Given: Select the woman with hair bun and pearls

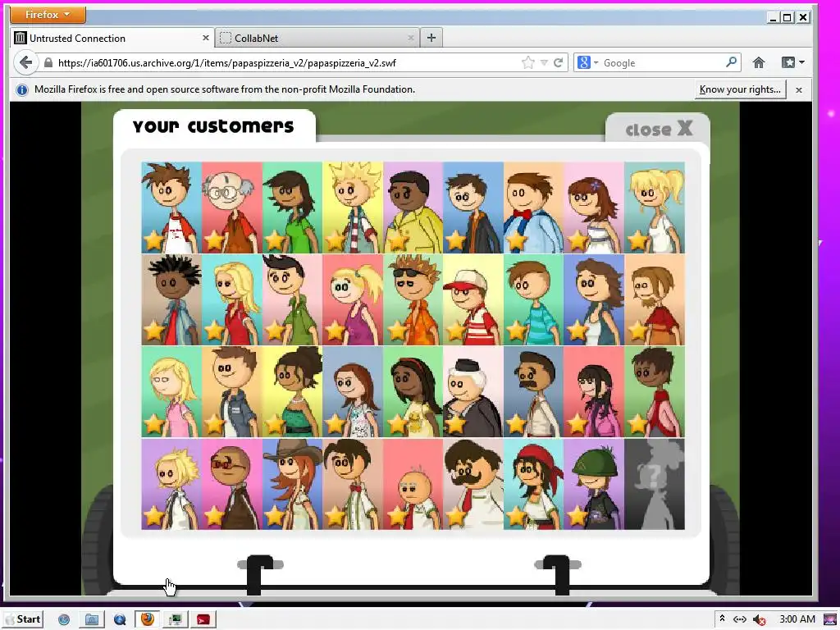Looking at the screenshot, I should [293, 391].
